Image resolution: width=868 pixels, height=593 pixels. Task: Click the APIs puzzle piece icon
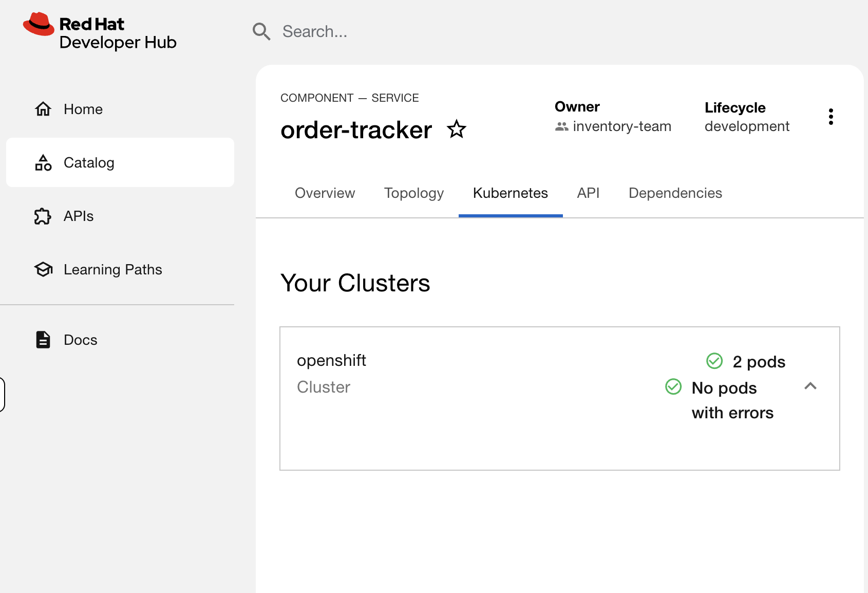[43, 216]
